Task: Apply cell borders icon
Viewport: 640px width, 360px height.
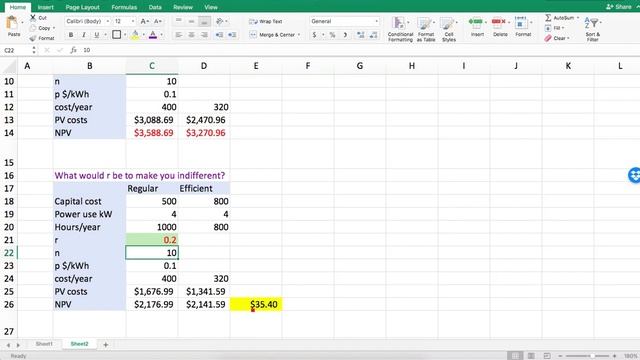Action: 116,35
